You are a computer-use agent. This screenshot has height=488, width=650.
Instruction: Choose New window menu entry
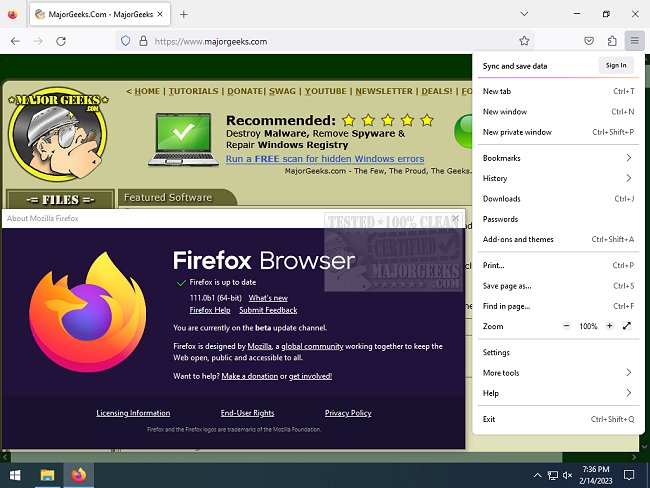coord(558,112)
